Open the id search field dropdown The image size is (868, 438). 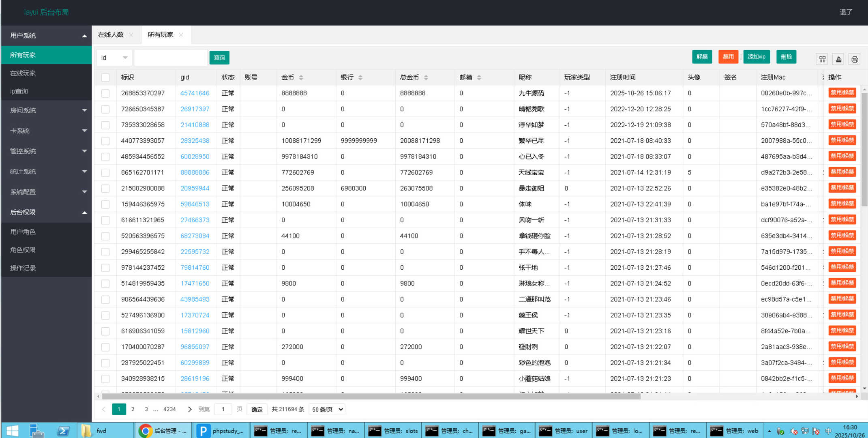[x=114, y=58]
